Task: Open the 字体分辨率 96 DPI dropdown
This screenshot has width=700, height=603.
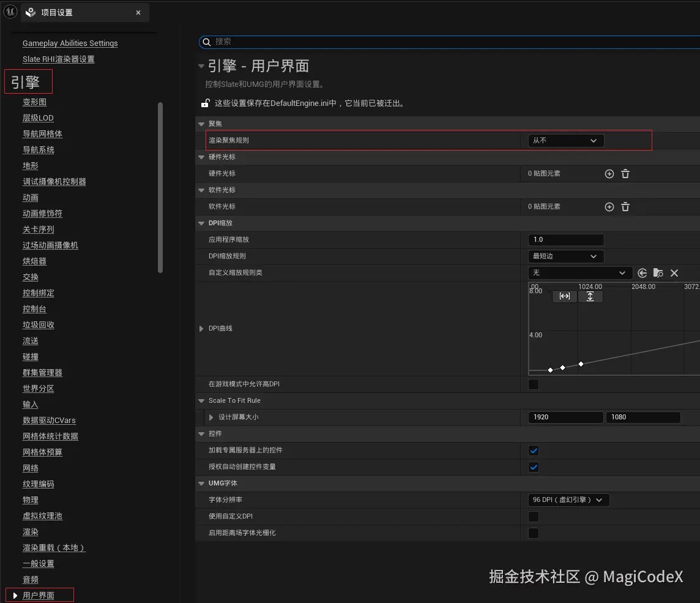Action: pyautogui.click(x=568, y=500)
